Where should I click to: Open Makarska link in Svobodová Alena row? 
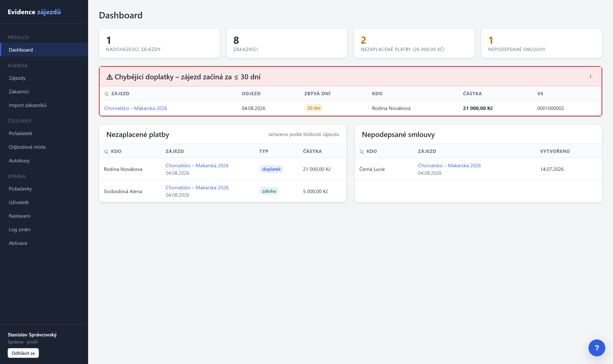(197, 188)
